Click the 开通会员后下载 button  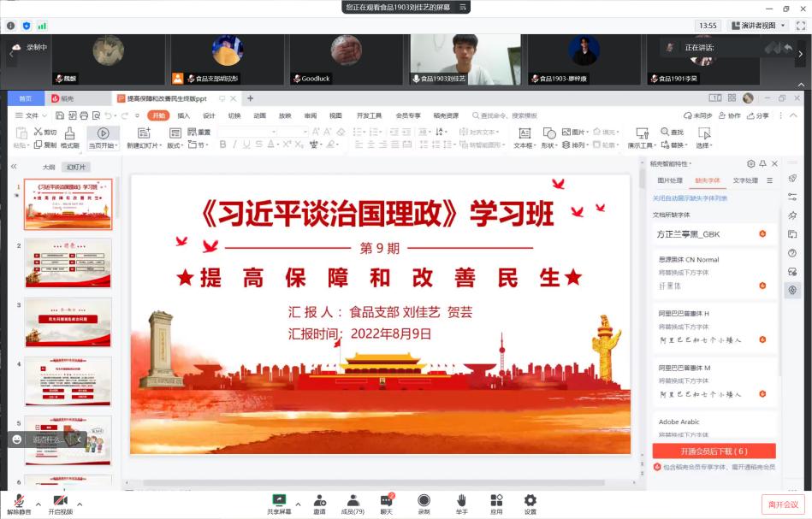714,451
